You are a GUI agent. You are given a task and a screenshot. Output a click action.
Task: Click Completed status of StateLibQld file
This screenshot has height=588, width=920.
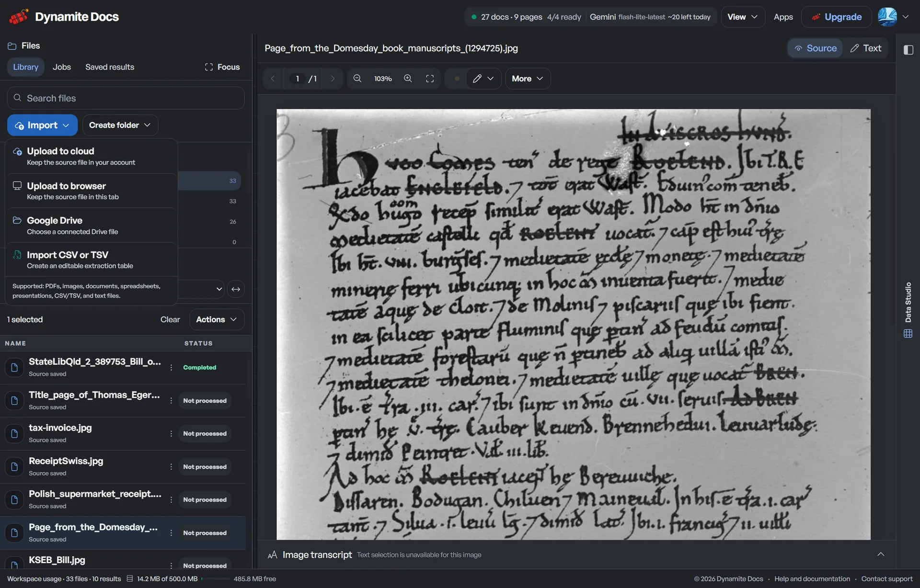point(199,367)
